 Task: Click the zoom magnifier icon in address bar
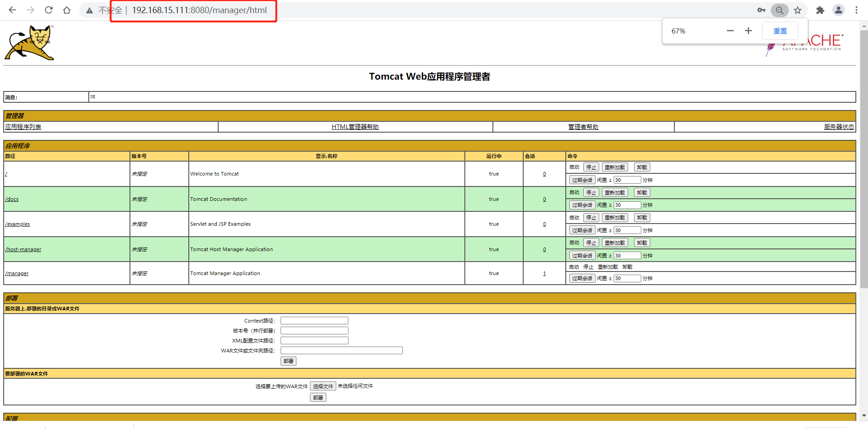tap(779, 10)
